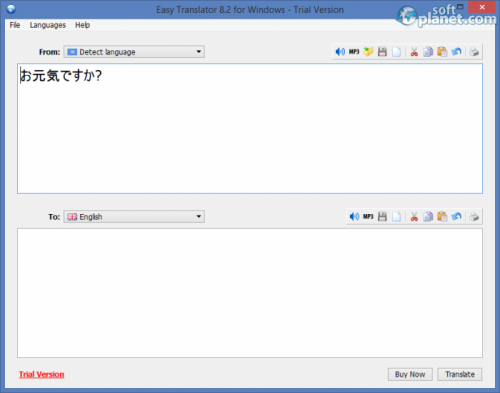The image size is (500, 393).
Task: Click the printer icon in the From toolbar
Action: [x=474, y=52]
